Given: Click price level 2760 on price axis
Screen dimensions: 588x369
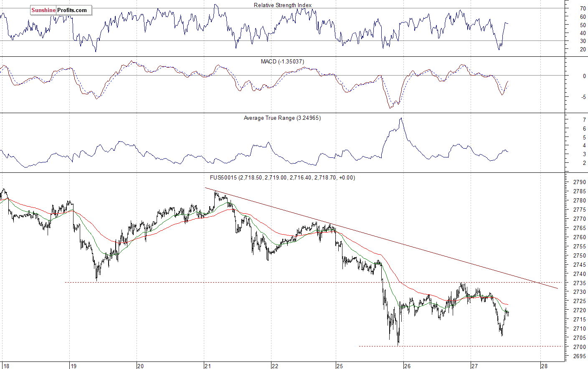Looking at the screenshot, I should tap(579, 237).
